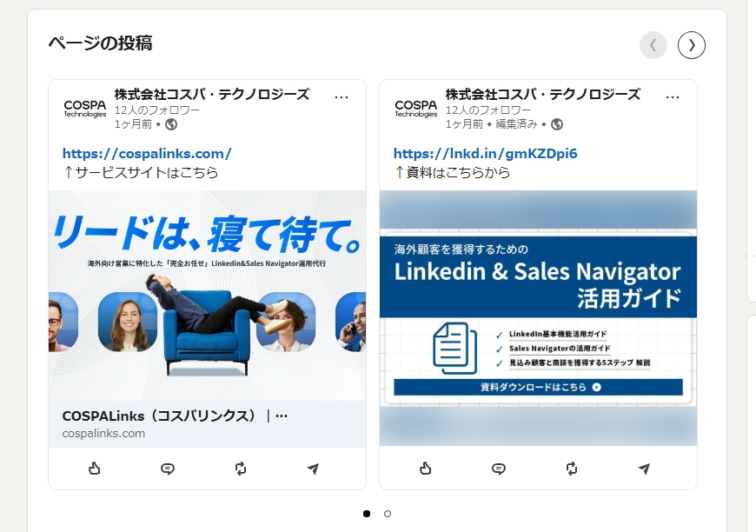
Task: Open the https://lnkd.in/gmKZDpi6 link
Action: [x=485, y=154]
